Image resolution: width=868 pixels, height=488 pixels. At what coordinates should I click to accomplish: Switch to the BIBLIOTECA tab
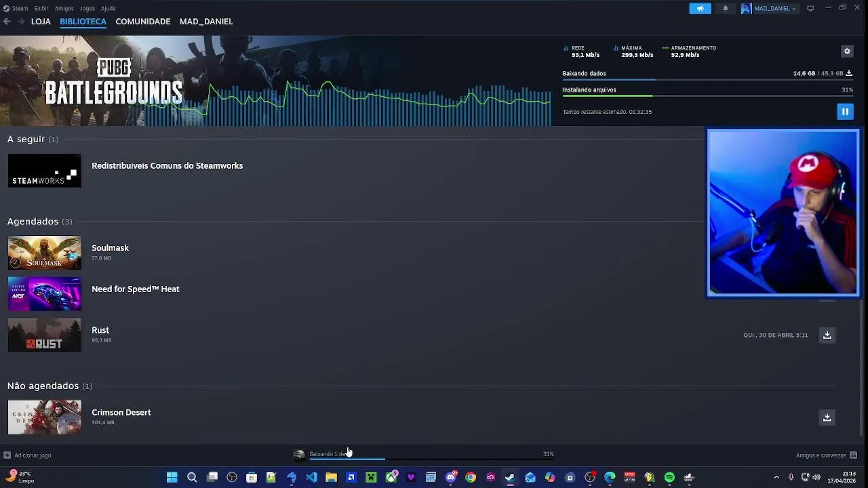tap(83, 22)
